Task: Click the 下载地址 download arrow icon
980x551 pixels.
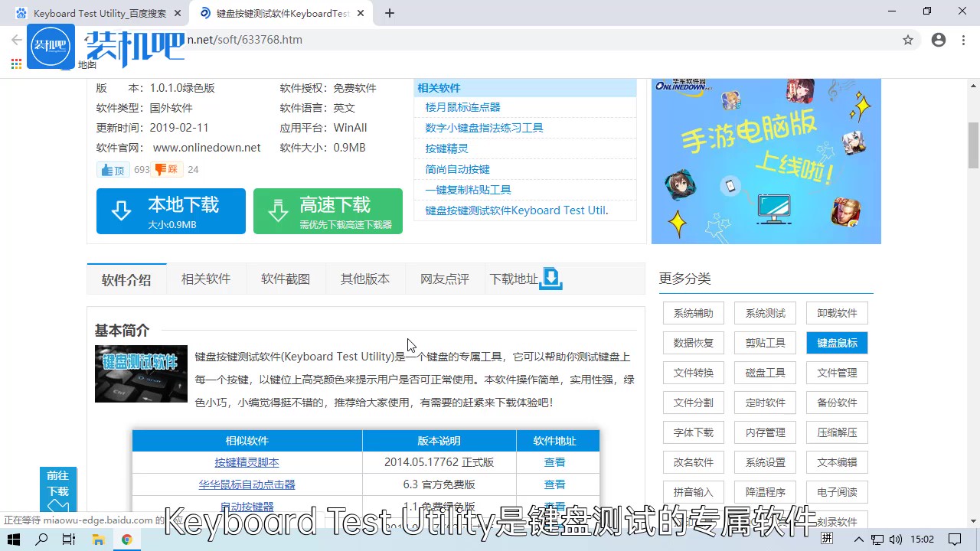Action: pyautogui.click(x=550, y=279)
